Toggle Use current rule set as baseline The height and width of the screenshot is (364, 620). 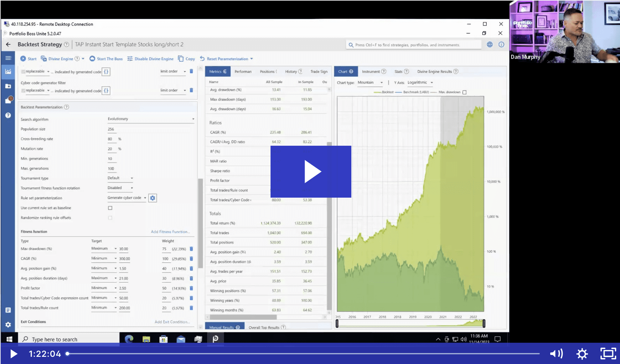click(x=110, y=208)
